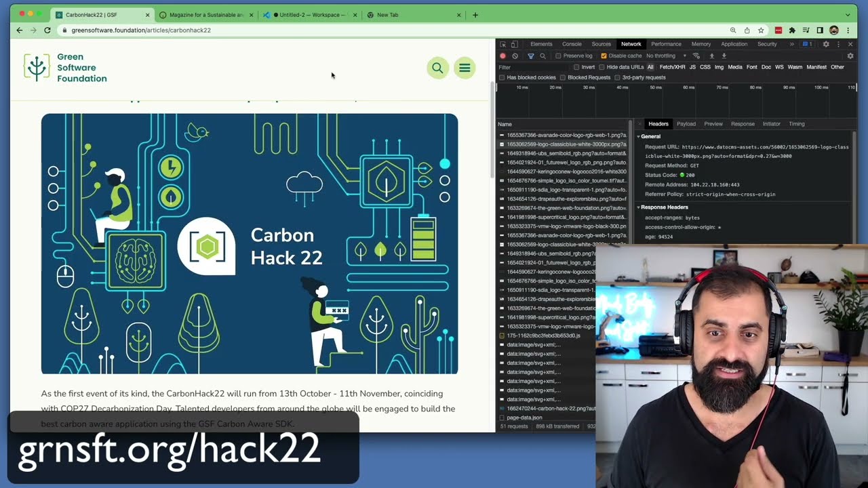Close the request details pane

click(x=639, y=124)
